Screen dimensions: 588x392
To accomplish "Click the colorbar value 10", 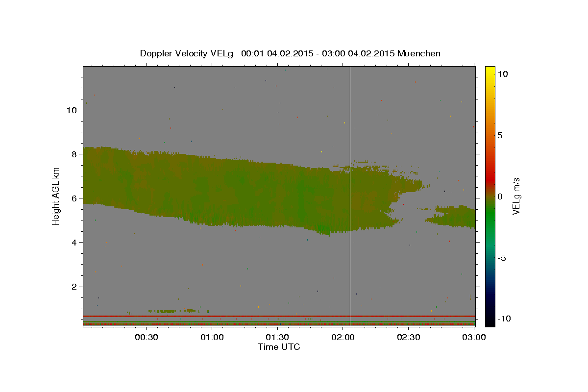I will [x=503, y=74].
